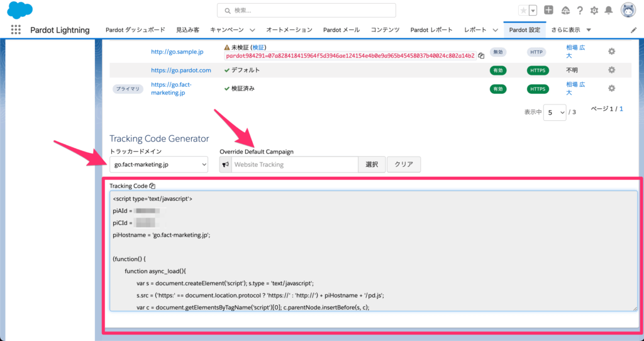Open the global actions plus icon
644x341 pixels.
tap(548, 10)
